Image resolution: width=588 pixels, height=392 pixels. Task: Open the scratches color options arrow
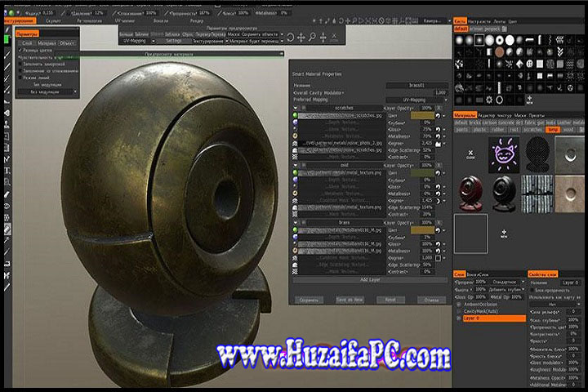(x=445, y=116)
